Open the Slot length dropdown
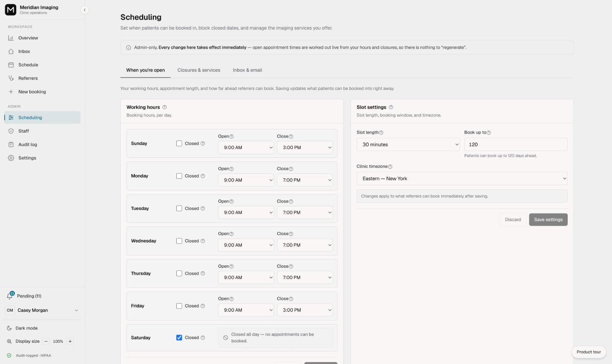Image resolution: width=612 pixels, height=364 pixels. point(408,144)
